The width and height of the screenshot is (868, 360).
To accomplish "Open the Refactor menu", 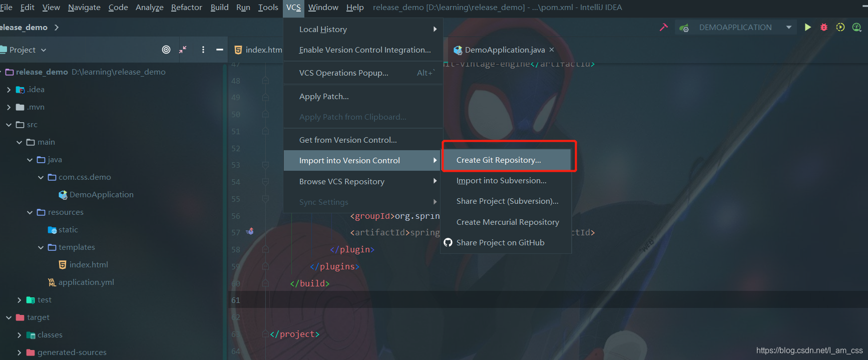I will tap(186, 7).
